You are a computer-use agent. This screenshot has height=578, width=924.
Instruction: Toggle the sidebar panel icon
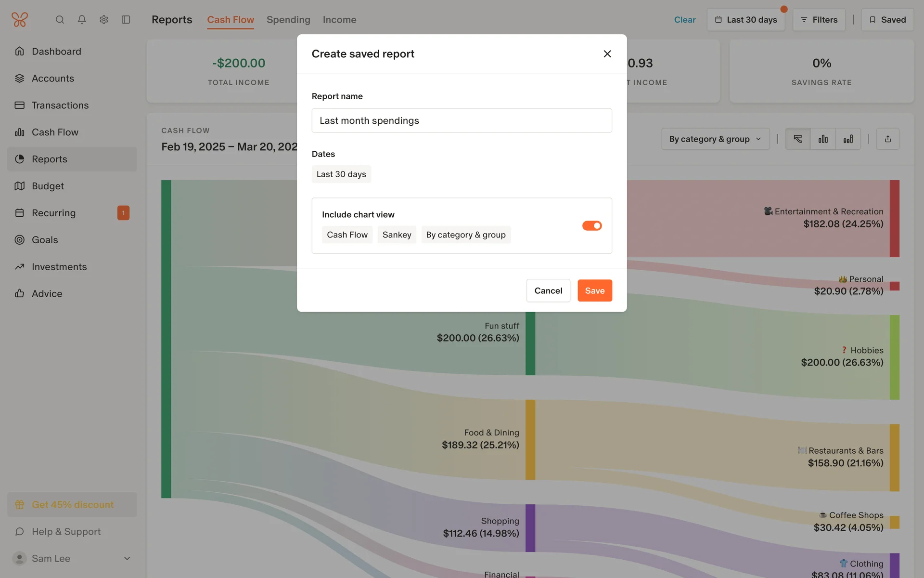coord(126,20)
